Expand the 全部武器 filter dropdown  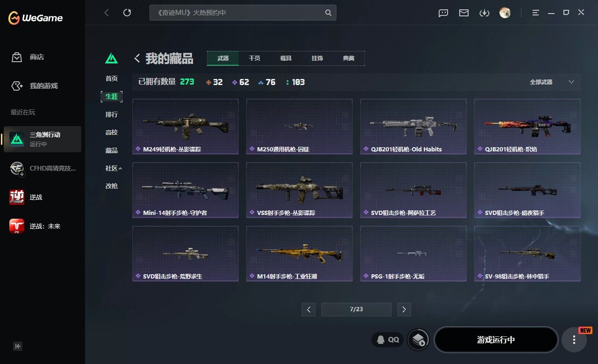(x=552, y=82)
